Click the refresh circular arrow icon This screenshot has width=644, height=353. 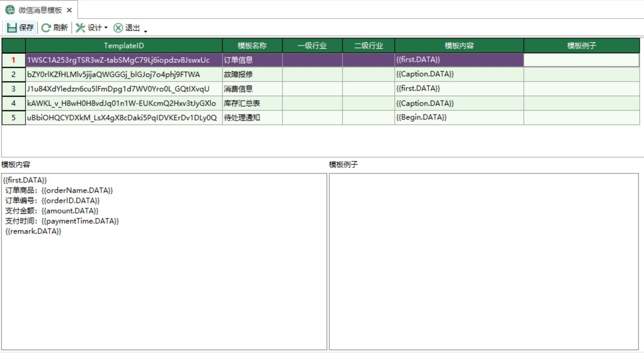coord(46,28)
